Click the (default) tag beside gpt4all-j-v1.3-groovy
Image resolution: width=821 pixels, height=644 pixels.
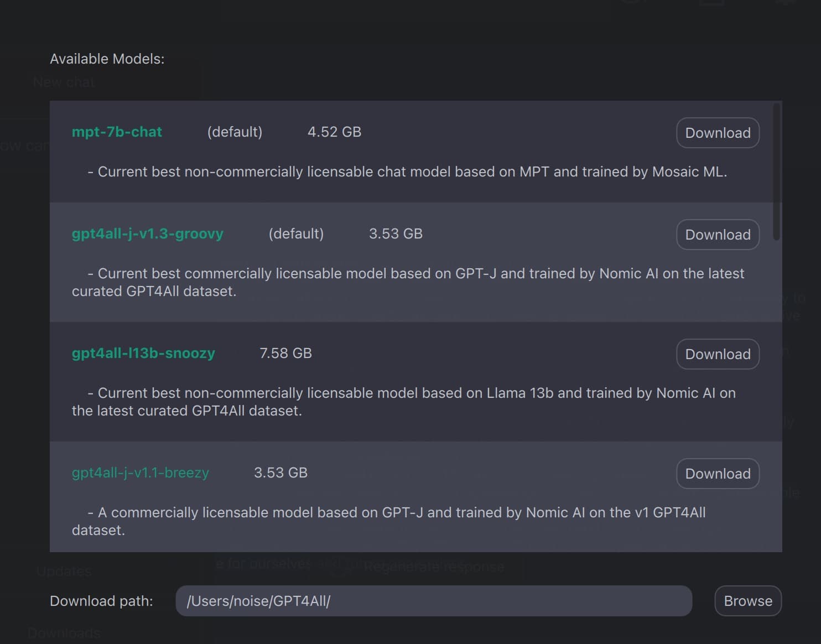click(x=296, y=233)
